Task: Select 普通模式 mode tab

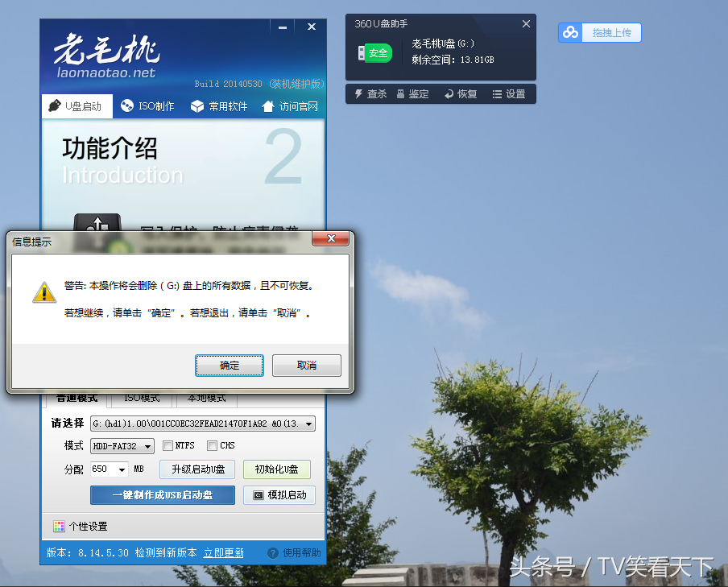Action: click(x=77, y=399)
